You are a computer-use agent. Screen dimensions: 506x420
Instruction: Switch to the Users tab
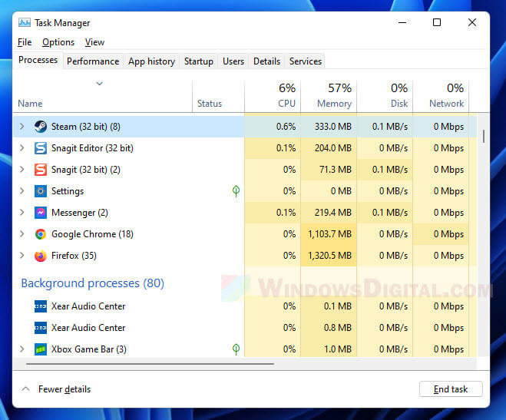pyautogui.click(x=233, y=61)
